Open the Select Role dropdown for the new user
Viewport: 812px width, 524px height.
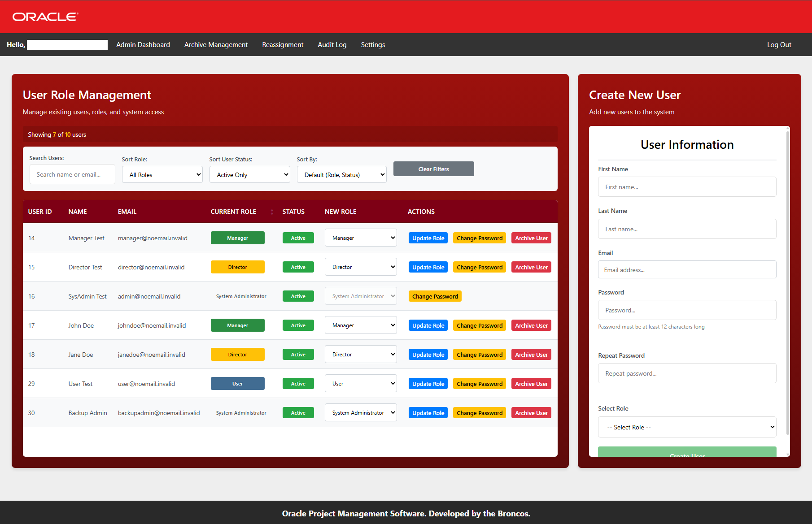(687, 427)
